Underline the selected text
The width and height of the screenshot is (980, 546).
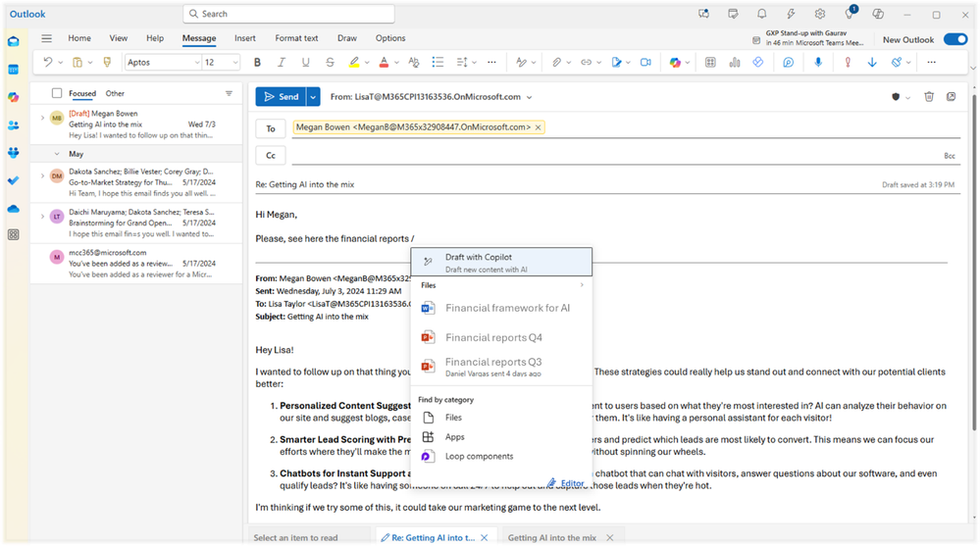pyautogui.click(x=306, y=63)
